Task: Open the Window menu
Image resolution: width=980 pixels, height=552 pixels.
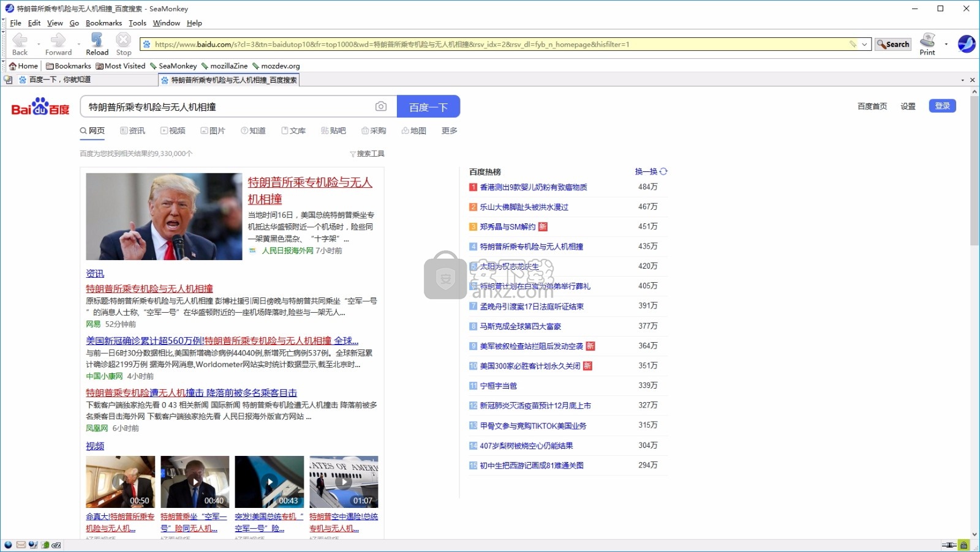Action: point(166,23)
